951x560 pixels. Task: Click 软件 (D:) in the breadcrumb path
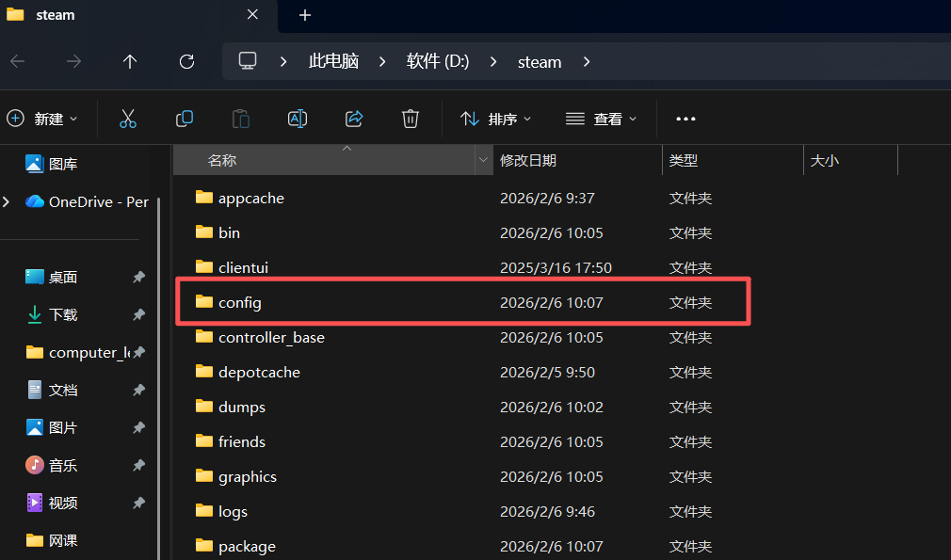(438, 61)
